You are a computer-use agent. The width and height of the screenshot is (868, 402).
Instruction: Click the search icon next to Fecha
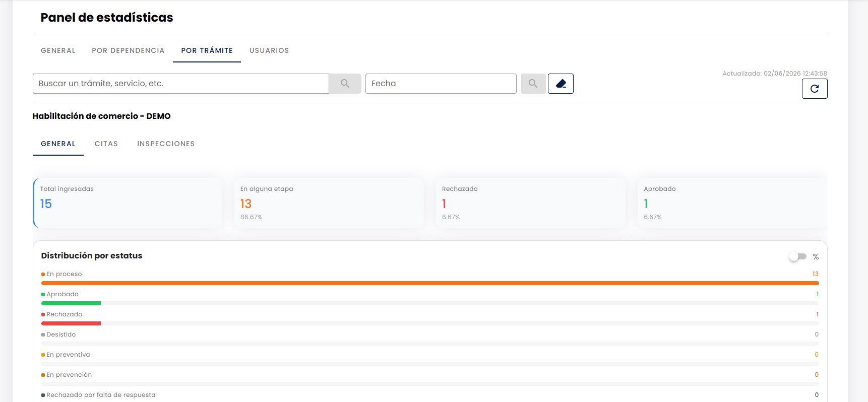[533, 84]
